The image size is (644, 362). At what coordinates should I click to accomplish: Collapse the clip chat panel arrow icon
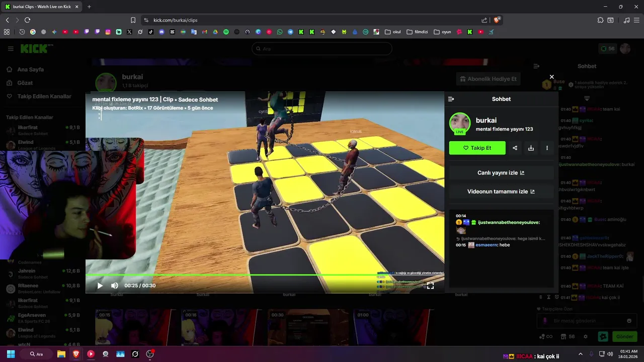click(451, 99)
